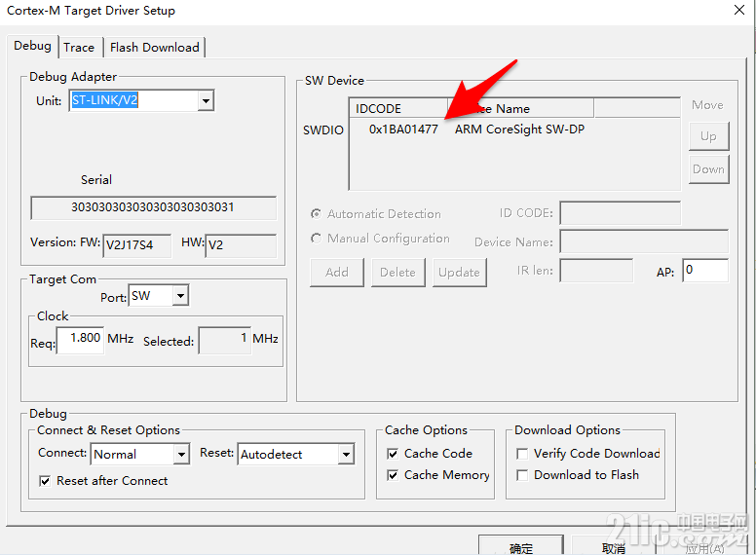Click the FW version field V2J17S4
The height and width of the screenshot is (555, 756).
pyautogui.click(x=137, y=245)
